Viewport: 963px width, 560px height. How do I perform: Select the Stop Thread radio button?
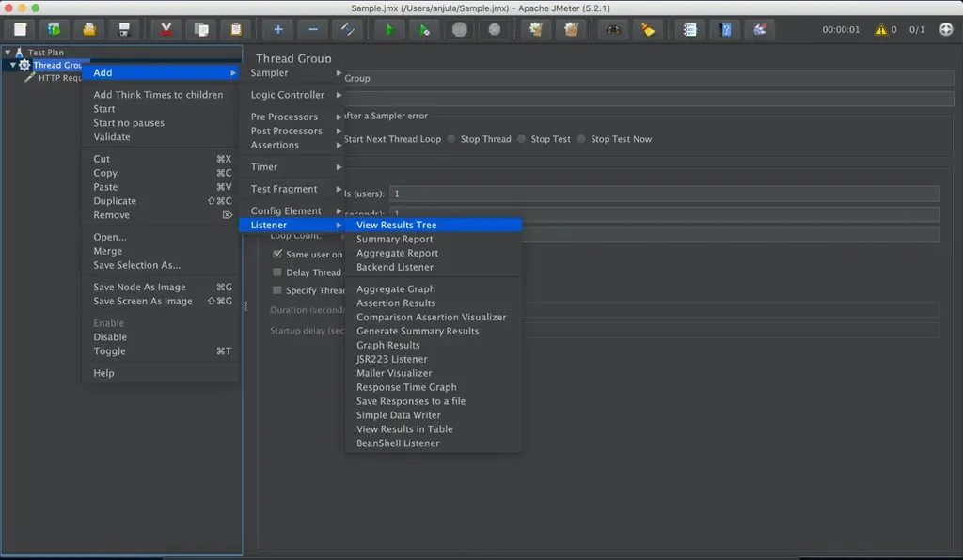(451, 139)
